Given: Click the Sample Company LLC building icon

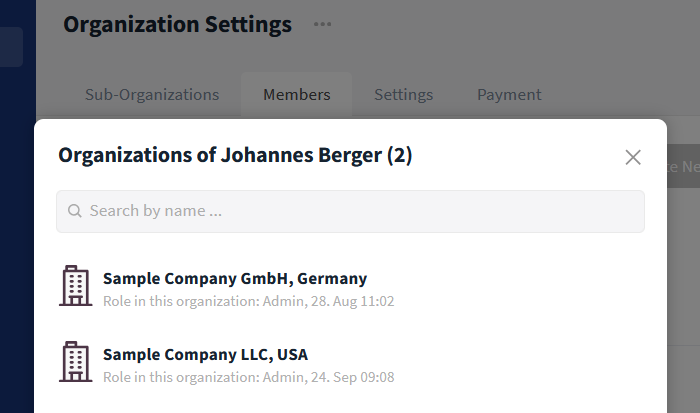Looking at the screenshot, I should tap(75, 362).
